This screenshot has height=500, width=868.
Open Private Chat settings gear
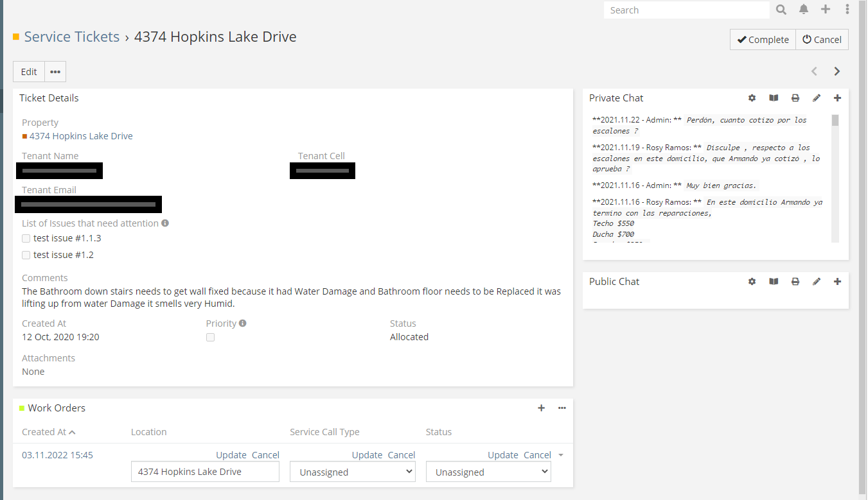pyautogui.click(x=752, y=98)
